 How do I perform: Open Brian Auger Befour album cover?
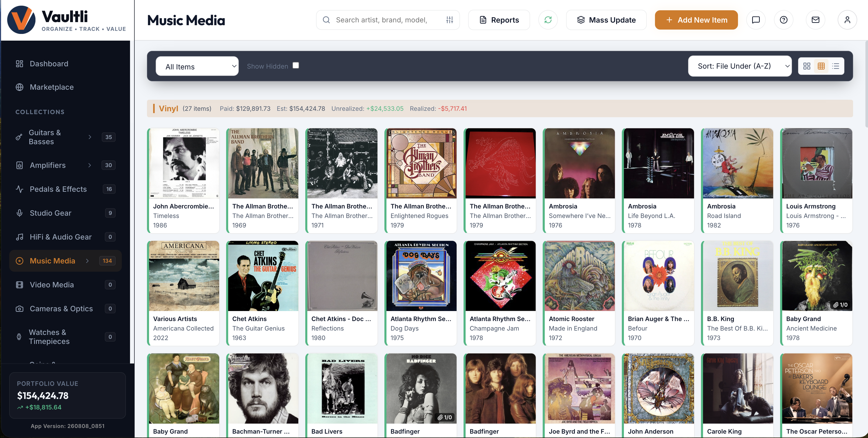(x=659, y=276)
